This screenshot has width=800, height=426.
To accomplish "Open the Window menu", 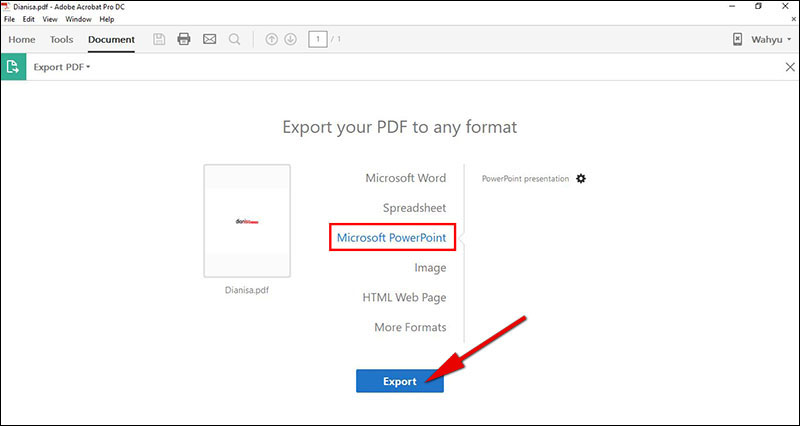I will [78, 19].
